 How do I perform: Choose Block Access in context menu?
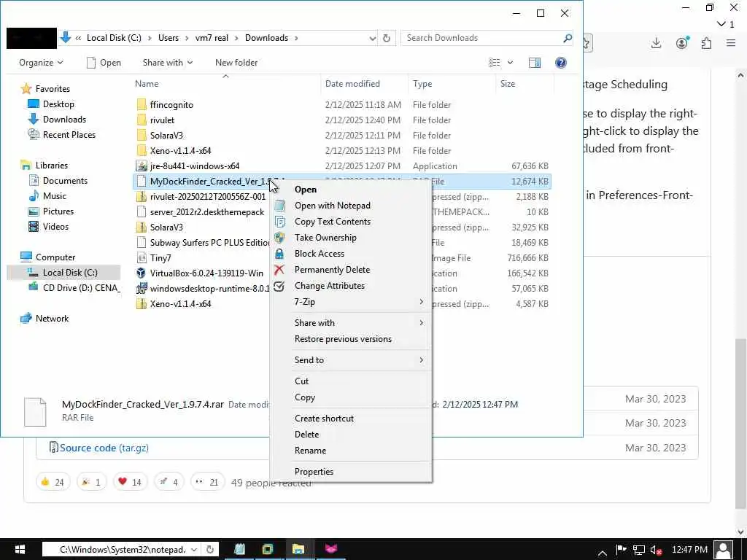click(320, 254)
